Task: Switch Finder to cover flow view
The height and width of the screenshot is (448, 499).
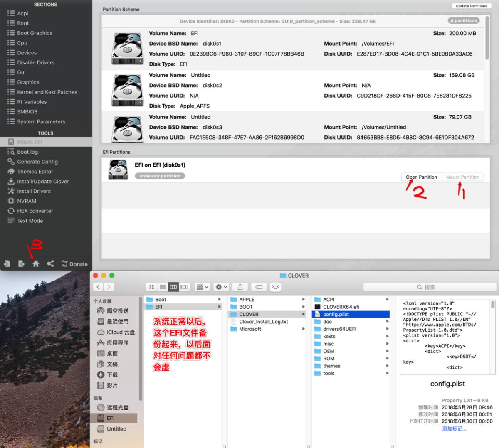Action: point(185,287)
